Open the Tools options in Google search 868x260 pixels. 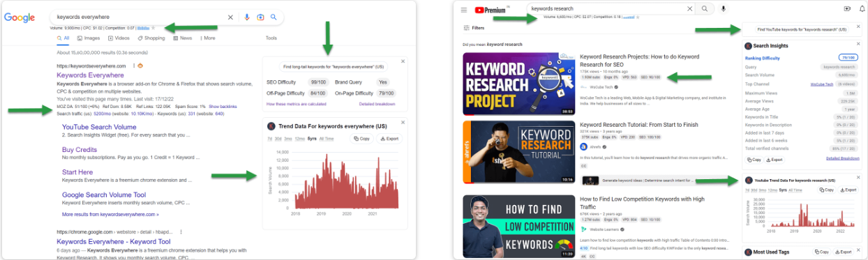271,38
